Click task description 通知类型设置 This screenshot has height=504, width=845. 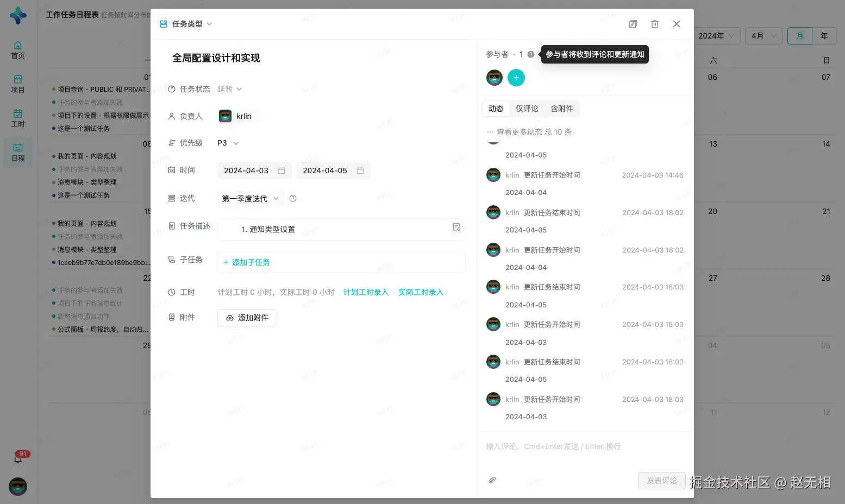272,229
